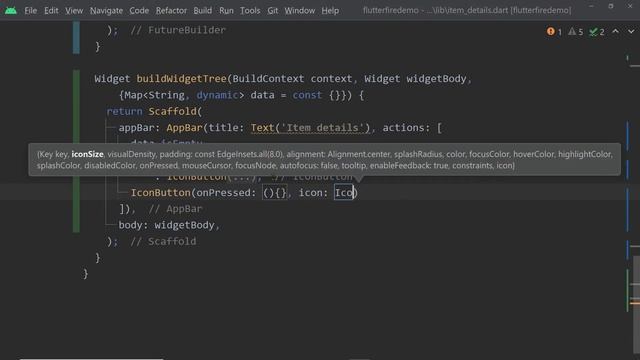The image size is (640, 360).
Task: Open the View menu
Action: [74, 11]
